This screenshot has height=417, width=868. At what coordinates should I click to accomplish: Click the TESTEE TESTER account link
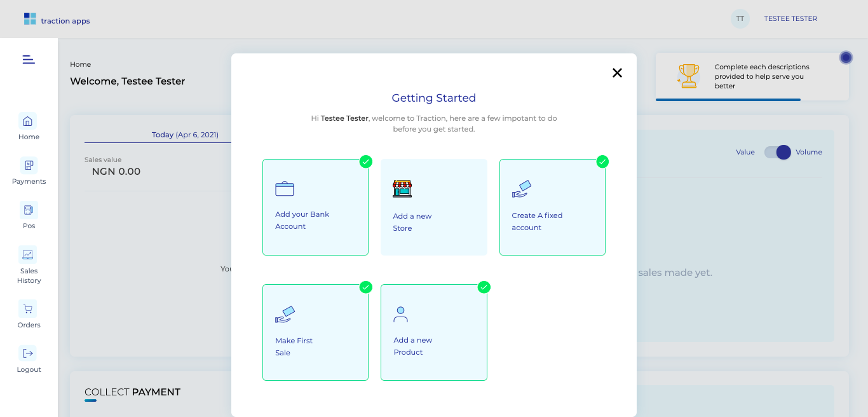[790, 18]
